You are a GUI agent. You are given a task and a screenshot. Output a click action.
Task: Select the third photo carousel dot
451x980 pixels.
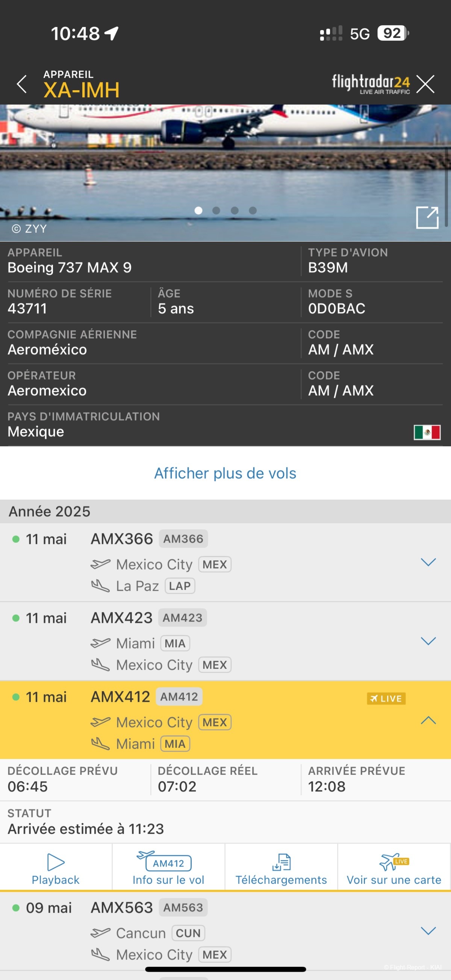pyautogui.click(x=235, y=211)
